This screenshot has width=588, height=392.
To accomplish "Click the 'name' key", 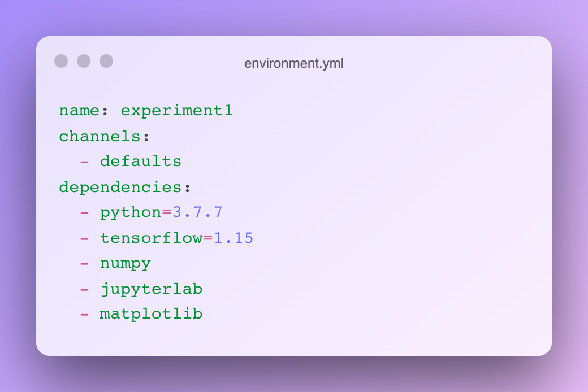I will coord(79,111).
